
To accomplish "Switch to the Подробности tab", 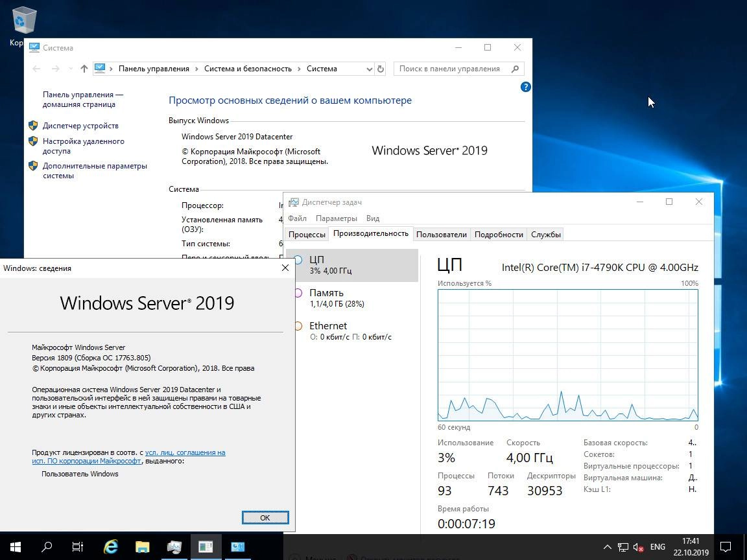I will pos(499,234).
